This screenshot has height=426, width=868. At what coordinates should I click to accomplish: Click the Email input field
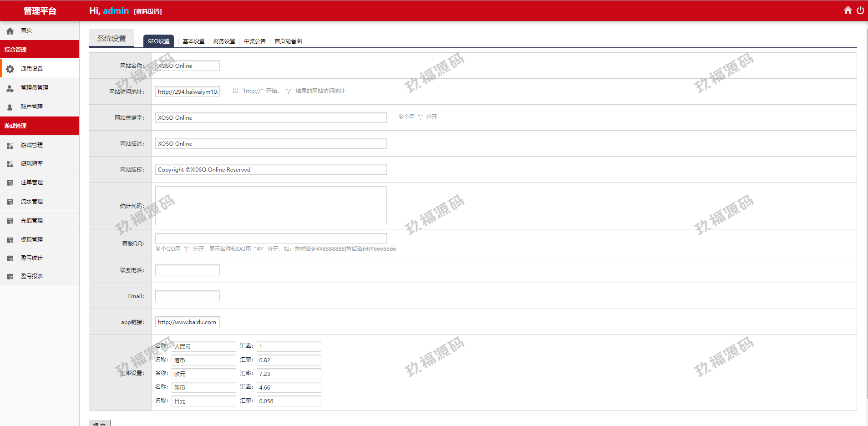pyautogui.click(x=187, y=296)
